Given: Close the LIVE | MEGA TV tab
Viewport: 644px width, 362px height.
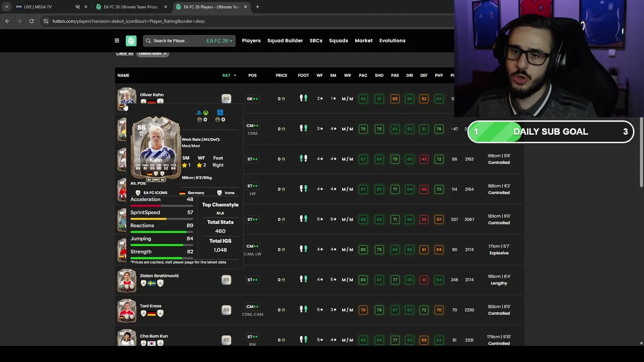Looking at the screenshot, I should tap(86, 7).
